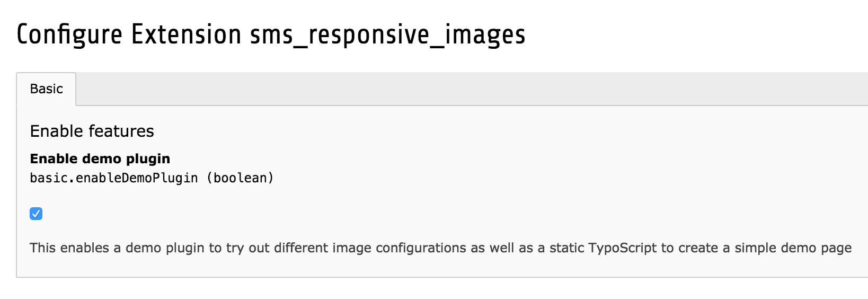
Task: Click the (boolean) type indicator text
Action: 240,178
